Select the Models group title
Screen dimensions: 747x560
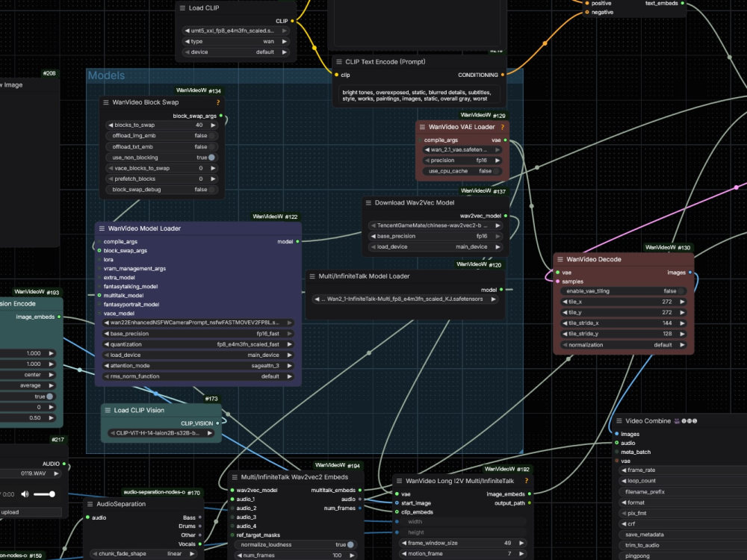point(106,75)
